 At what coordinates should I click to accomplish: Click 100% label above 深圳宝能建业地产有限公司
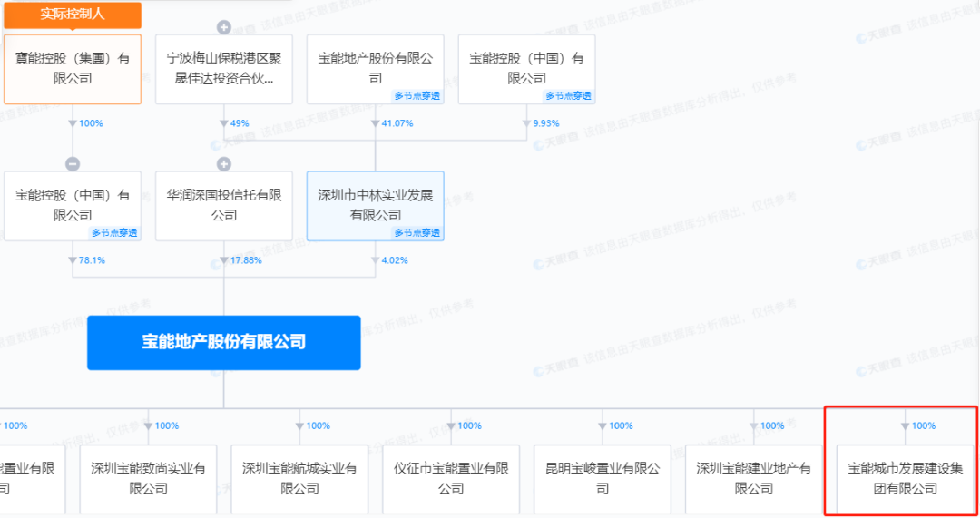pyautogui.click(x=772, y=425)
